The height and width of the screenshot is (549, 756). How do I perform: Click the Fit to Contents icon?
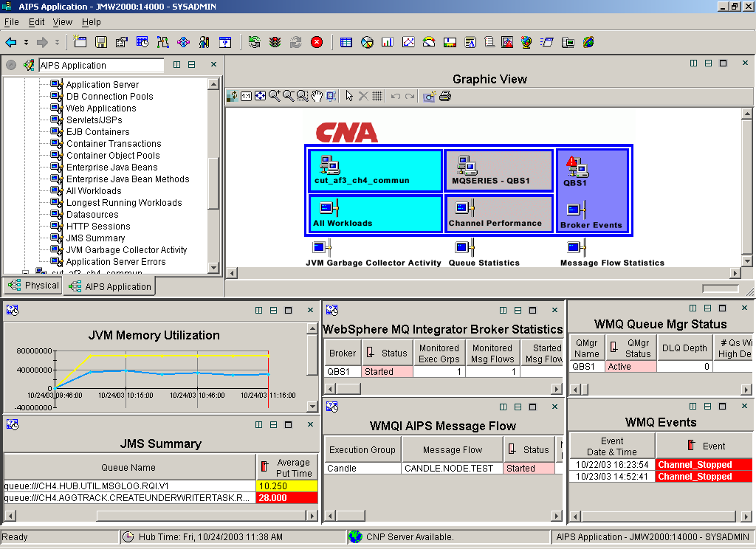pyautogui.click(x=260, y=96)
